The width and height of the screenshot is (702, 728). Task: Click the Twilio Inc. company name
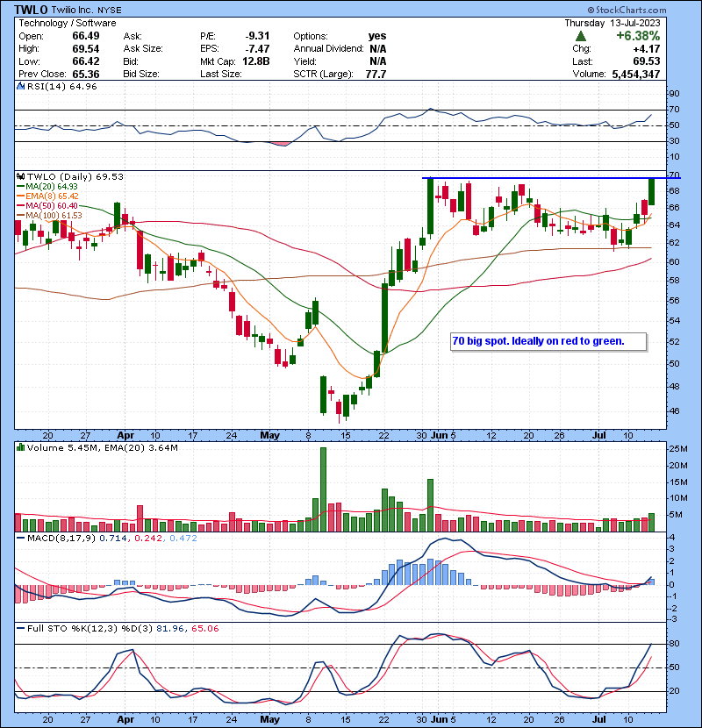(72, 10)
